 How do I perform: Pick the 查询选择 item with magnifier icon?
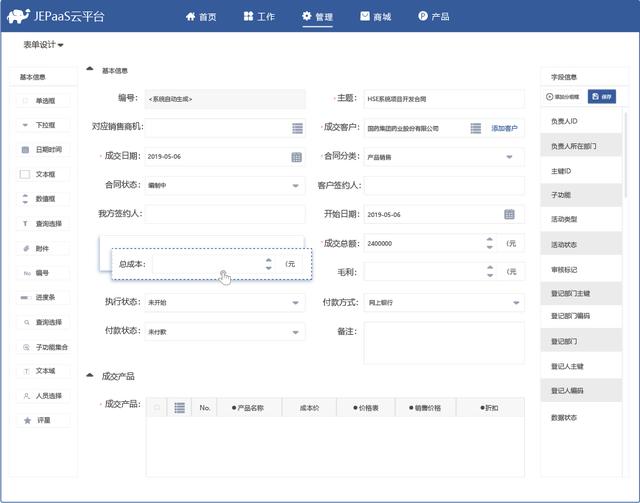(43, 322)
